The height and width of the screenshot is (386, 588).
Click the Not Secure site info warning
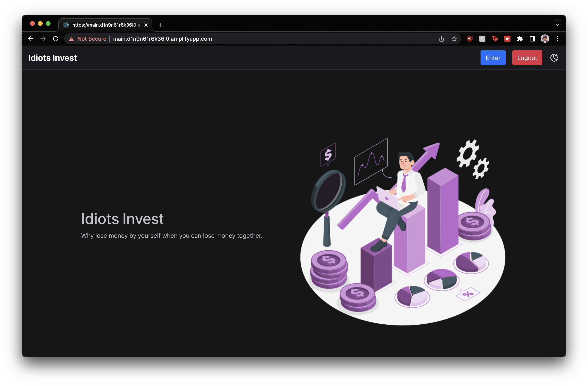(x=88, y=39)
